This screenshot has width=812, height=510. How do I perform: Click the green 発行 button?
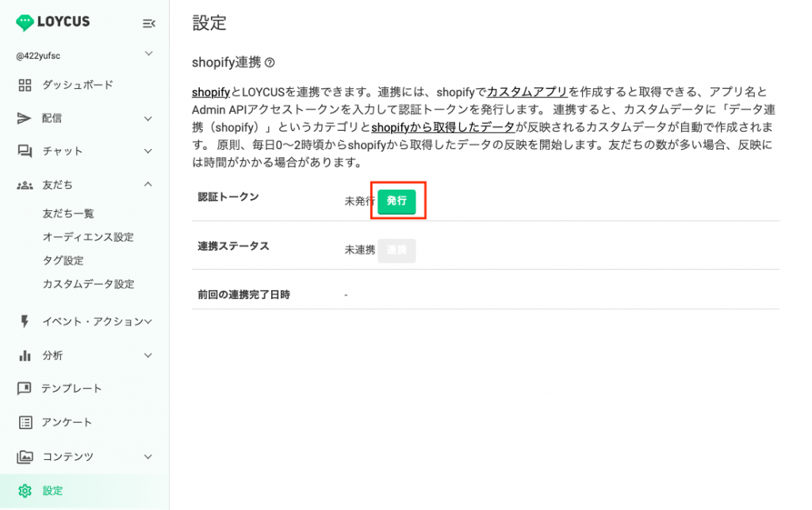click(396, 201)
